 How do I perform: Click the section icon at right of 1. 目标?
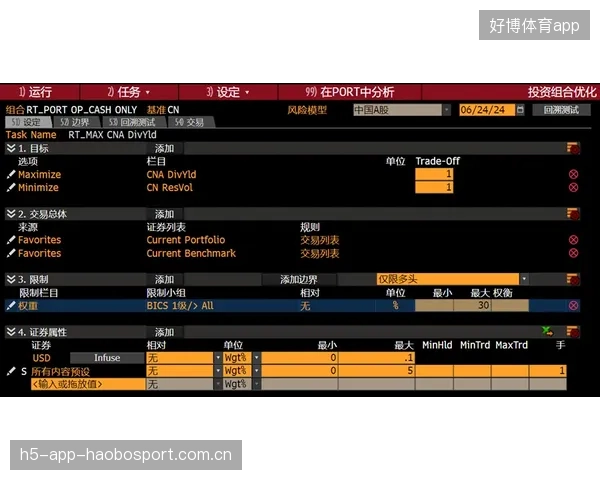coord(573,148)
